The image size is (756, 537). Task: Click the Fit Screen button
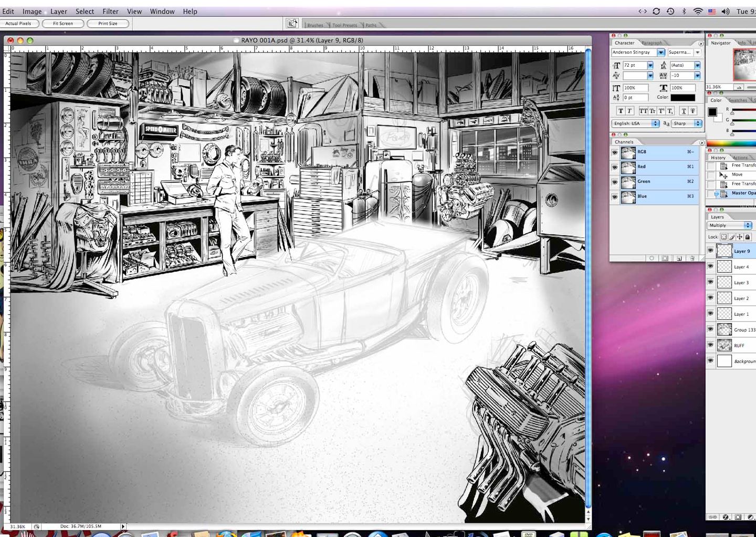[63, 24]
